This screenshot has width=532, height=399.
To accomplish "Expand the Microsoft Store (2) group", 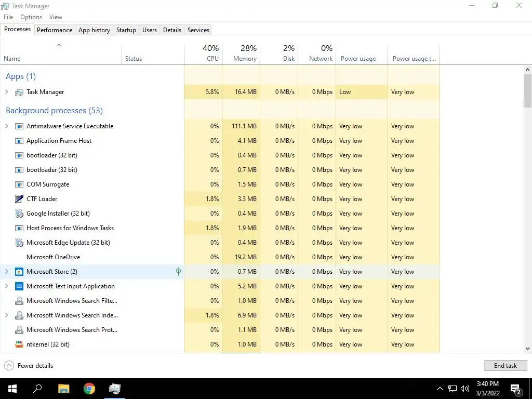I will (x=6, y=271).
